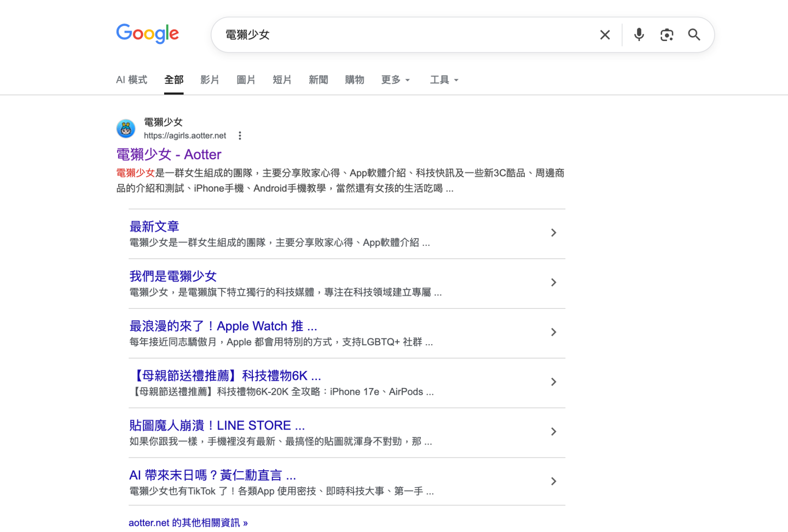This screenshot has width=788, height=532.
Task: Start voice search with the microphone icon
Action: coord(639,35)
